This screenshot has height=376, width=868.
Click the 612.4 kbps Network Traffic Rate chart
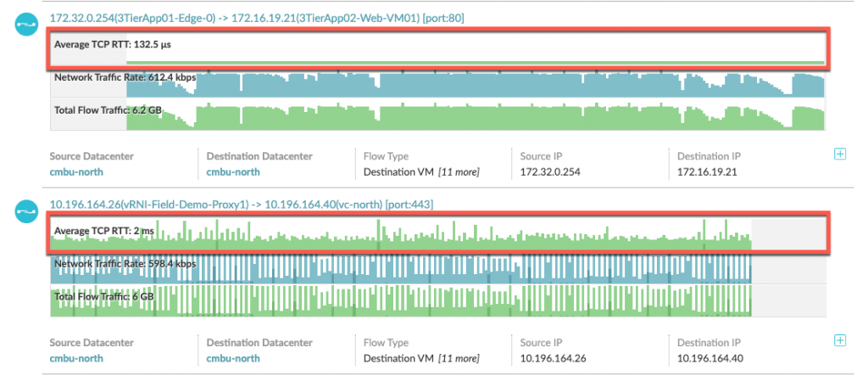pyautogui.click(x=475, y=84)
